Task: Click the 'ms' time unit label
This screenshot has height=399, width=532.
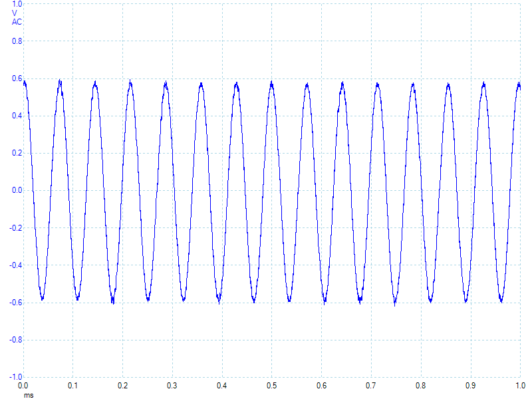Action: point(28,395)
